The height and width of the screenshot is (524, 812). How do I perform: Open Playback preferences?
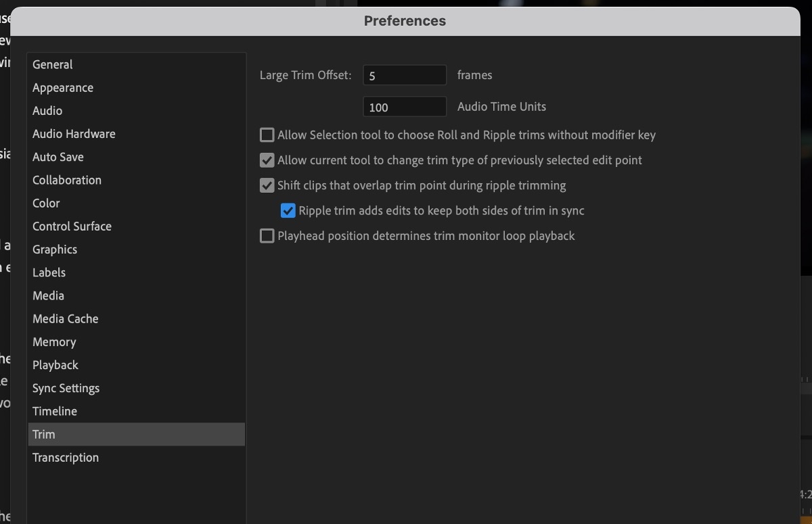55,364
